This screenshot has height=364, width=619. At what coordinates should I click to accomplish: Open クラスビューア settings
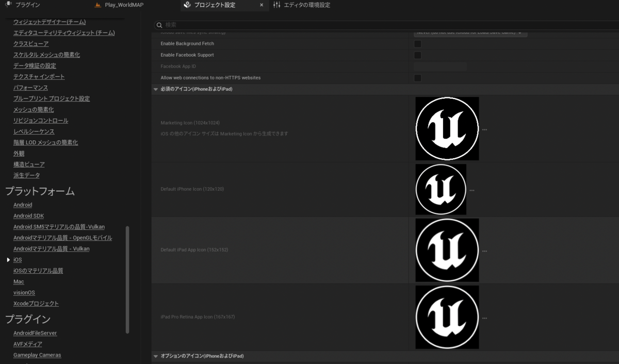[31, 44]
